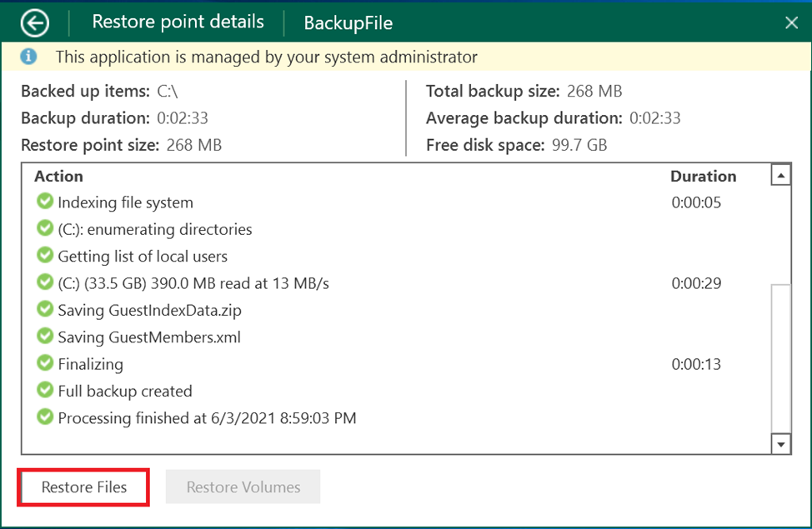The height and width of the screenshot is (529, 812).
Task: Click the vertical scrollbar thumb
Action: (780, 357)
